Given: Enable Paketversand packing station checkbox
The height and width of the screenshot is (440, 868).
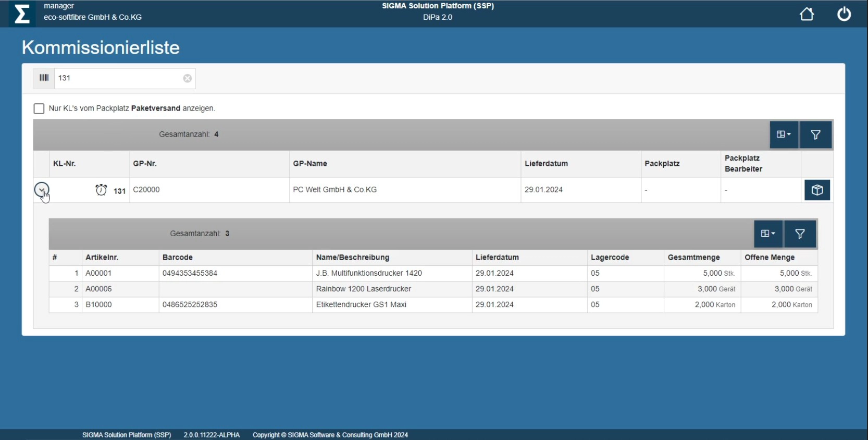Looking at the screenshot, I should pyautogui.click(x=39, y=108).
